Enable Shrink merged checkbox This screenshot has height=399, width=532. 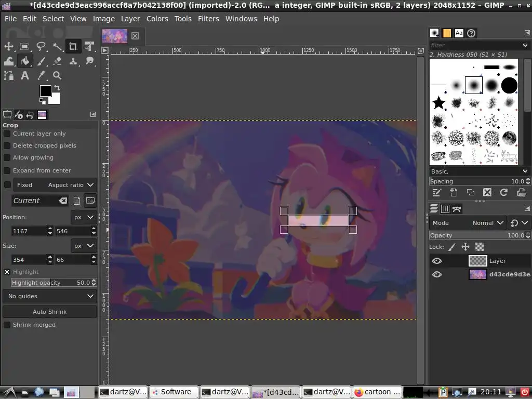pyautogui.click(x=7, y=325)
